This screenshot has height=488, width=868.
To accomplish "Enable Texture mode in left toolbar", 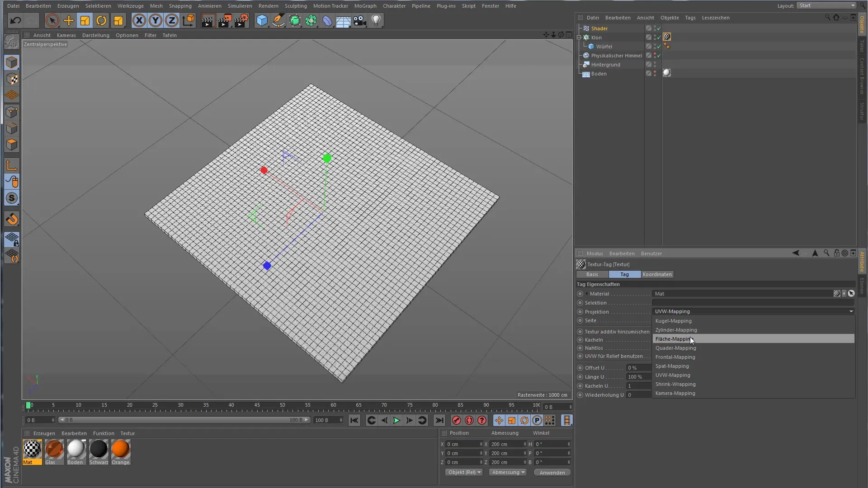I will coord(12,79).
